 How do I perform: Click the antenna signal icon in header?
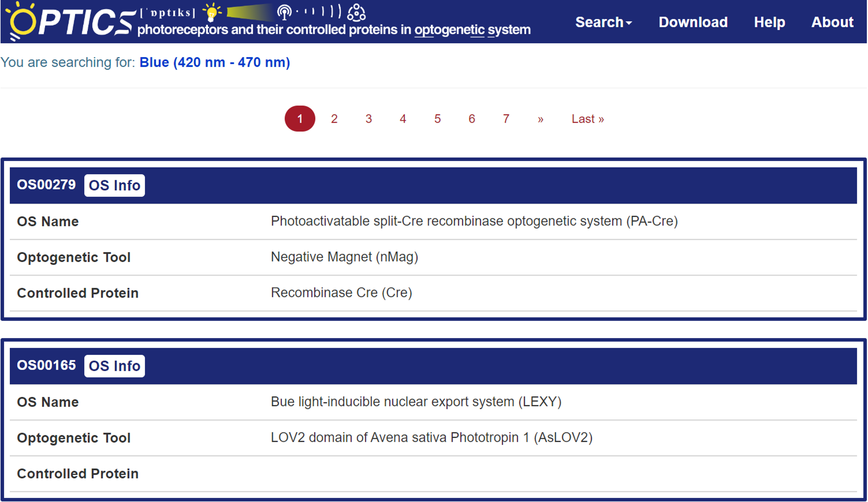point(285,12)
